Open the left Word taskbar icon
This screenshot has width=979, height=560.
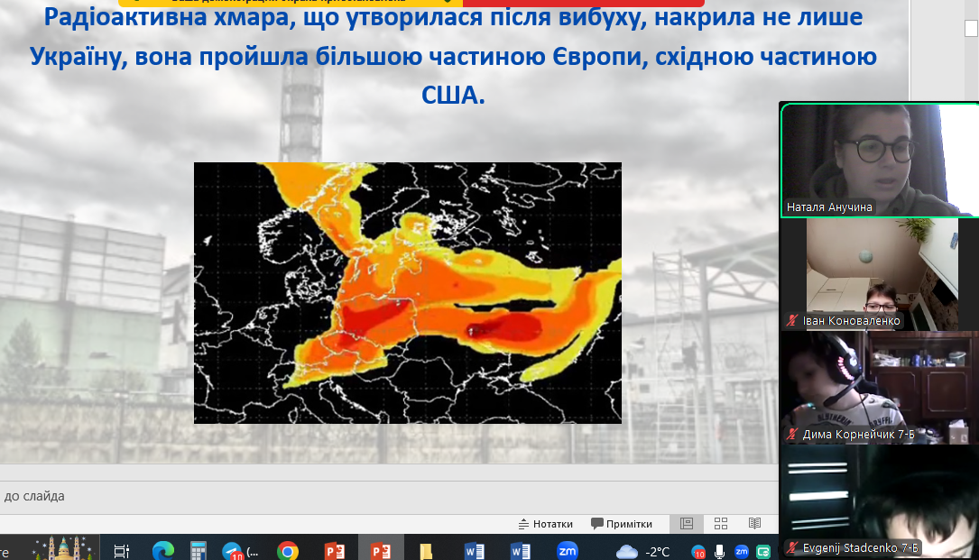(475, 551)
